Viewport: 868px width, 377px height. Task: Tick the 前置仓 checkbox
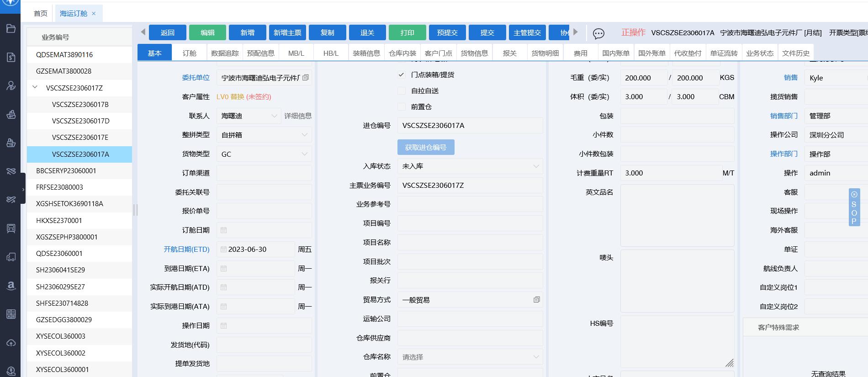(x=401, y=107)
